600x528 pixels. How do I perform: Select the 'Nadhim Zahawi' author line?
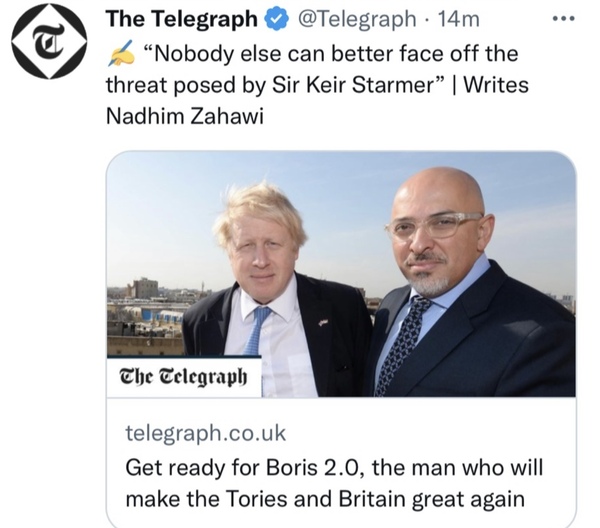[x=184, y=116]
